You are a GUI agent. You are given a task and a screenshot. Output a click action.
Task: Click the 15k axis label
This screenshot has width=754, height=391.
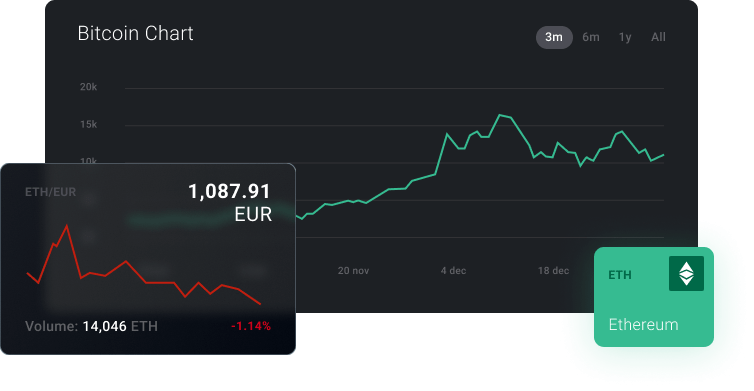click(x=88, y=125)
